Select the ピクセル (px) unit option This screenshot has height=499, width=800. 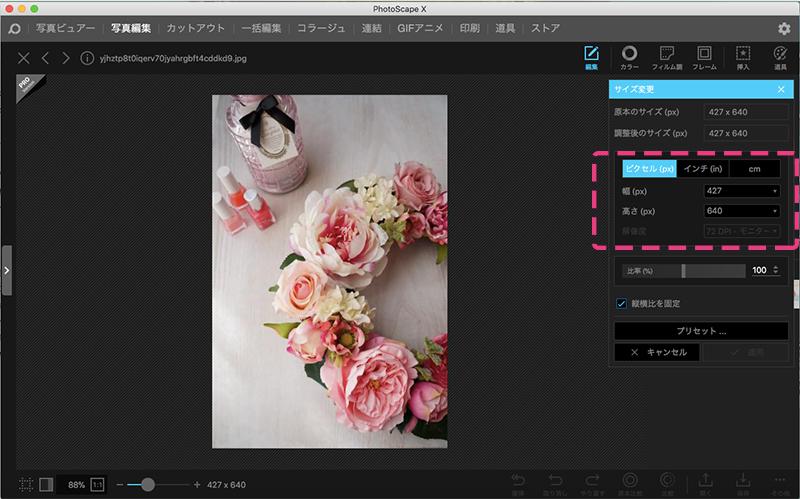point(649,168)
